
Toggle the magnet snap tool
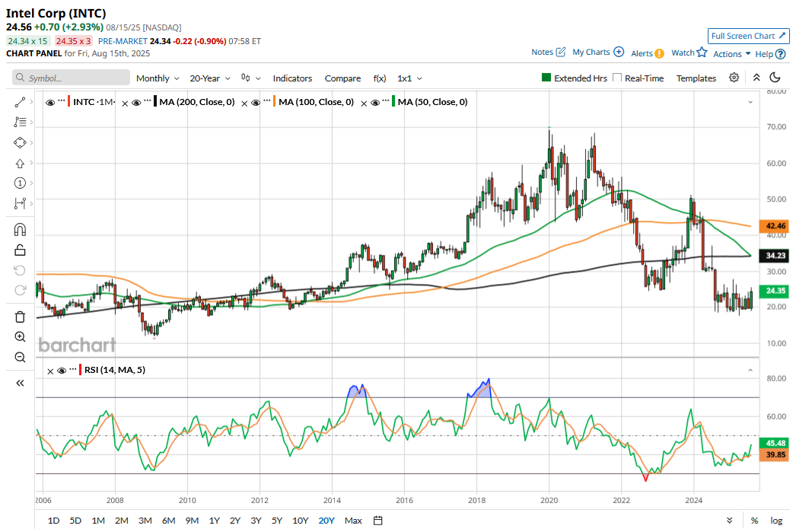(20, 230)
